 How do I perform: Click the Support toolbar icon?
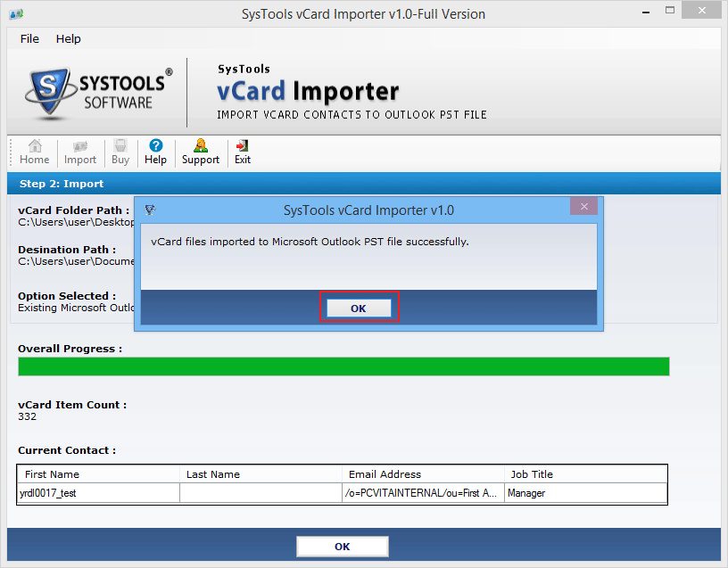click(201, 152)
